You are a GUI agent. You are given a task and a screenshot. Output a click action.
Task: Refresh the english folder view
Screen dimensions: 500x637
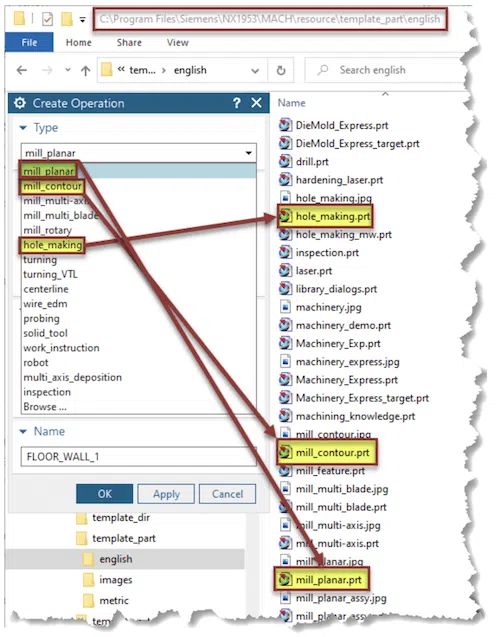coord(281,71)
